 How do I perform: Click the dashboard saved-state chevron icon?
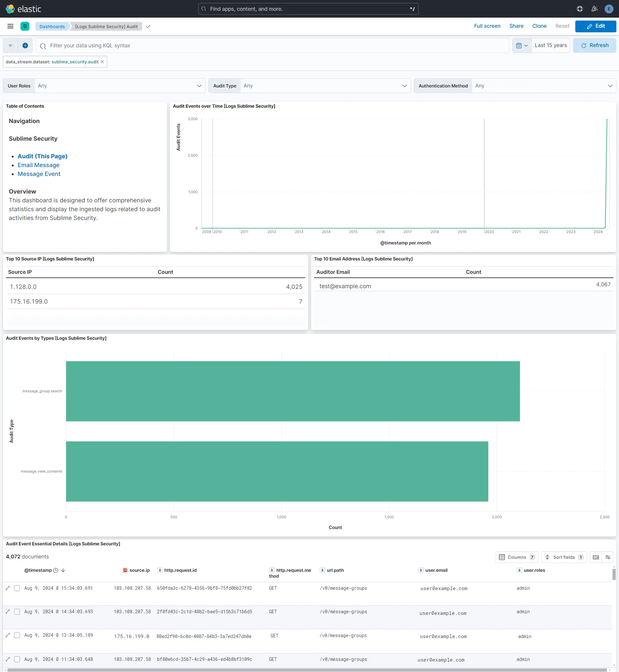(148, 26)
